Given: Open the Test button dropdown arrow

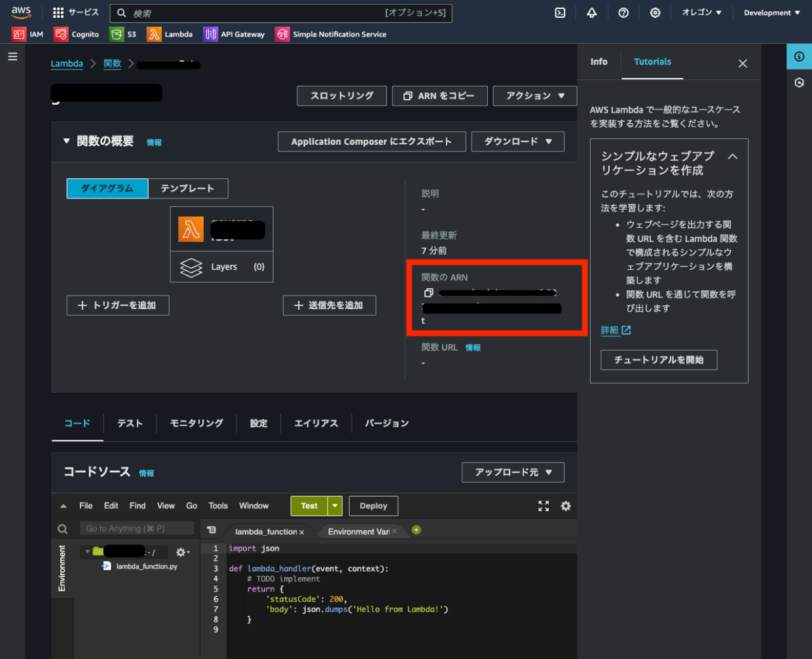Looking at the screenshot, I should 335,506.
